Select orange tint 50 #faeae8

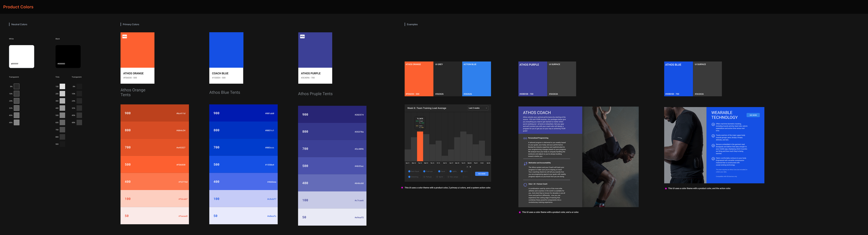tap(155, 216)
